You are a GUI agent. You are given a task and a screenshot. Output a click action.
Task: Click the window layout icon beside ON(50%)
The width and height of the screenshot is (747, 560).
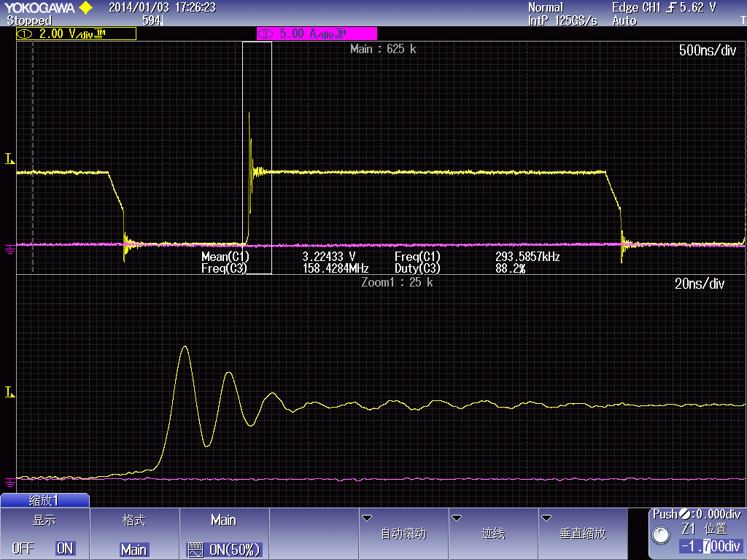click(x=196, y=550)
